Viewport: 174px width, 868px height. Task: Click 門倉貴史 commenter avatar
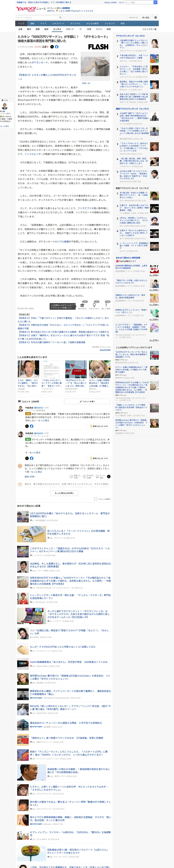coord(21,409)
